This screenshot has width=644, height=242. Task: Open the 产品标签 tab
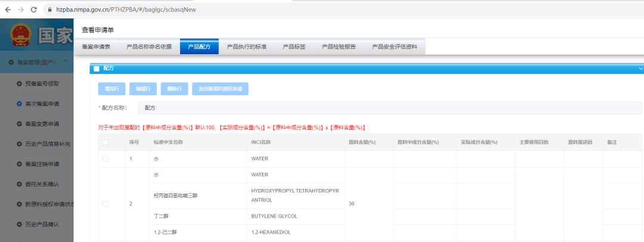(294, 47)
